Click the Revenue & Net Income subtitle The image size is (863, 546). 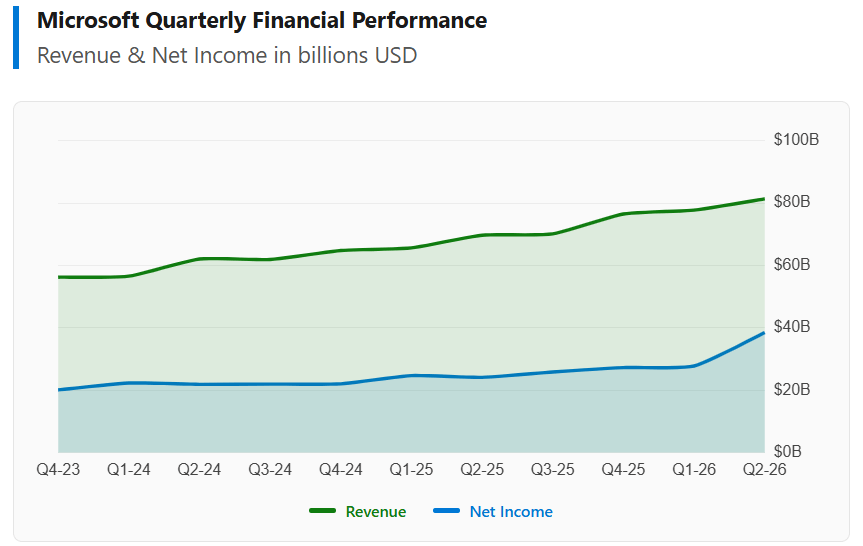point(227,56)
